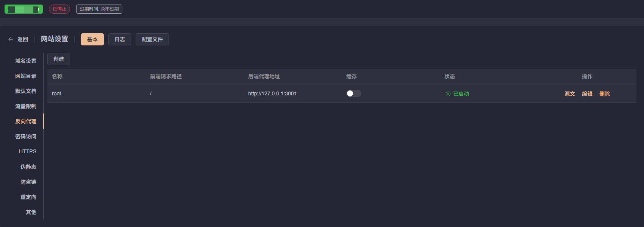Image resolution: width=644 pixels, height=227 pixels.
Task: Open the HTTPS settings
Action: pyautogui.click(x=28, y=151)
